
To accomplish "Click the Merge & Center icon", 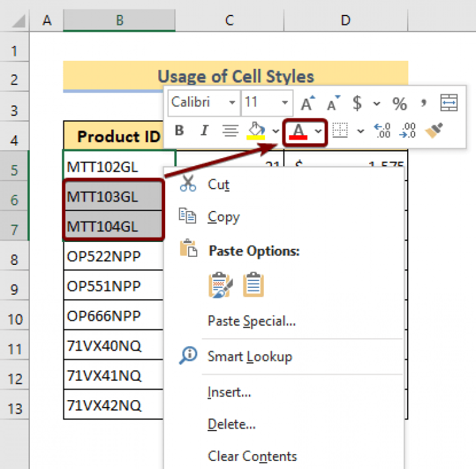I will pos(449,102).
